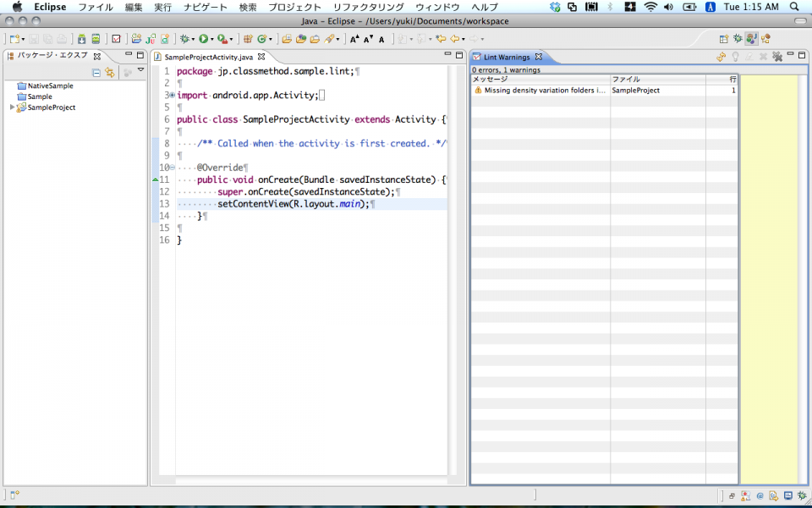Screen dimensions: 812x508
Task: Click the lint fix suggestion light bulb
Action: [735, 56]
